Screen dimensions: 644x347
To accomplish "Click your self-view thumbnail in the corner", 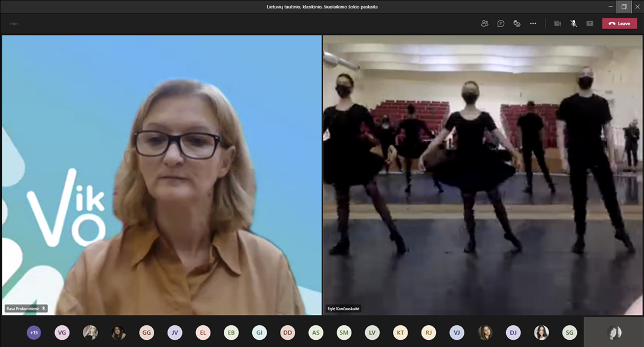I will tap(613, 332).
